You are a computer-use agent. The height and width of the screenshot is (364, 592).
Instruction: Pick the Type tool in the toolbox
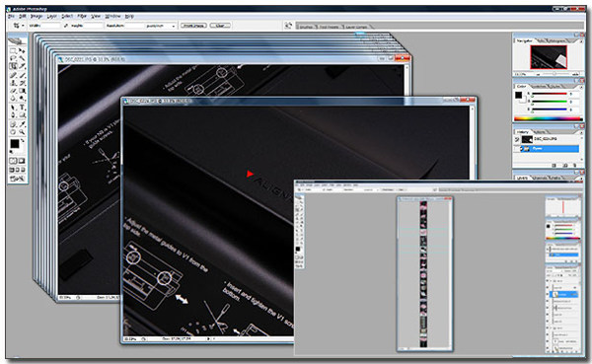pos(23,108)
